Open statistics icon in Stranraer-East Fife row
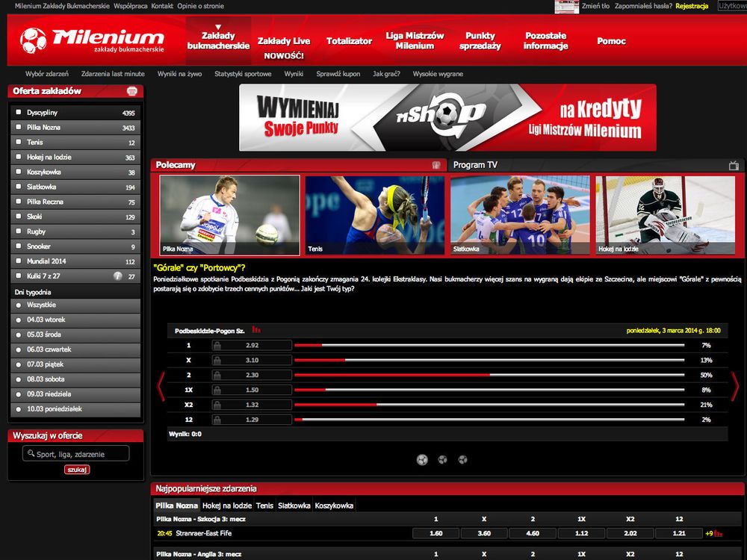This screenshot has width=747, height=560. click(x=719, y=533)
